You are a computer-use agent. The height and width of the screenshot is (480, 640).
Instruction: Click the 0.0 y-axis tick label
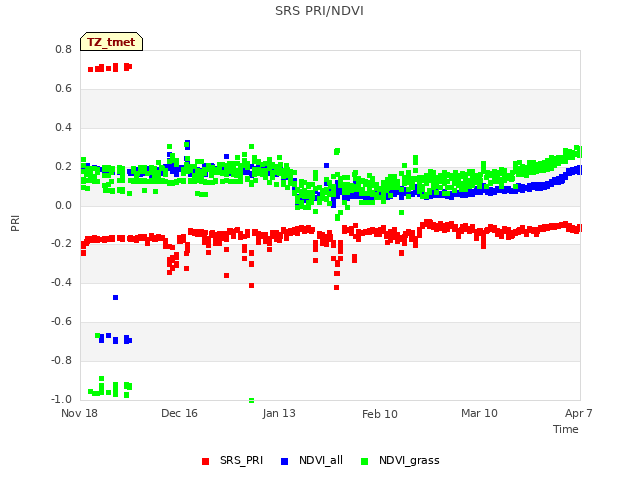tap(63, 205)
